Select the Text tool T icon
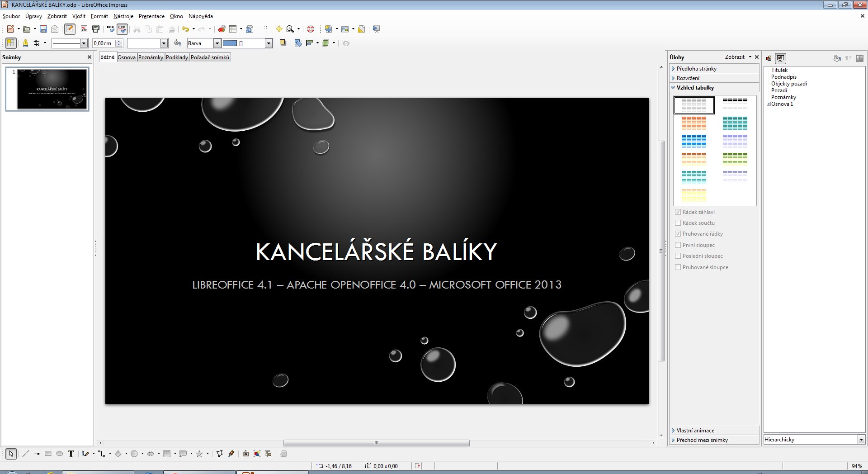Viewport: 868px width, 474px height. [71, 454]
